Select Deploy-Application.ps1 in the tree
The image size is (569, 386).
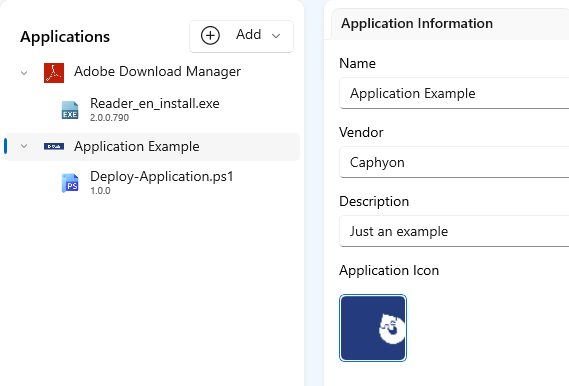(x=161, y=176)
